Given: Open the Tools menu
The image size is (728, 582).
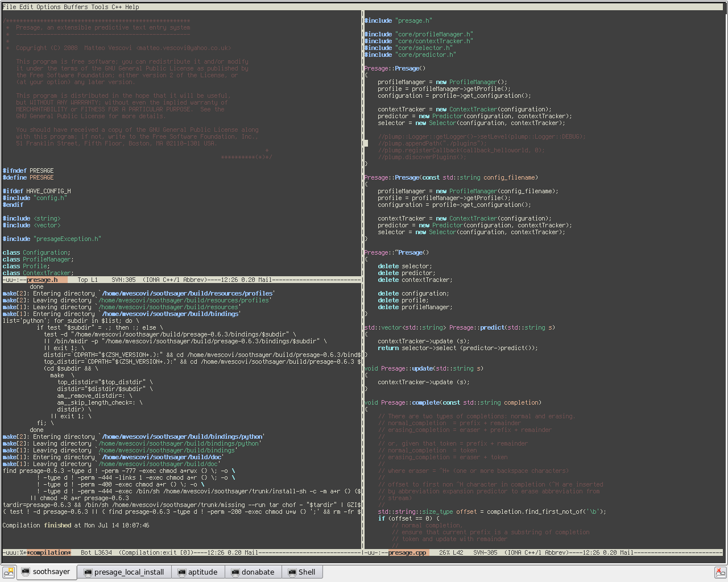Looking at the screenshot, I should pyautogui.click(x=100, y=7).
